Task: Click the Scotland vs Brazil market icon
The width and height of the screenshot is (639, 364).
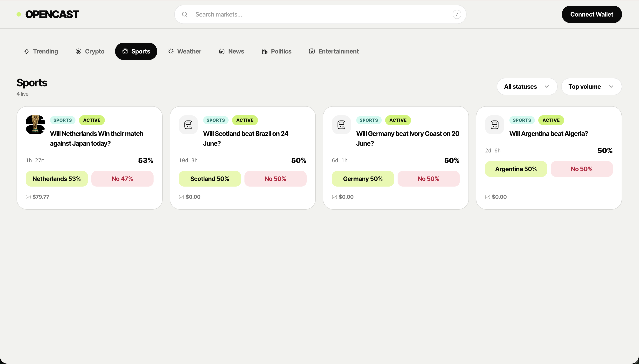Action: coord(188,125)
